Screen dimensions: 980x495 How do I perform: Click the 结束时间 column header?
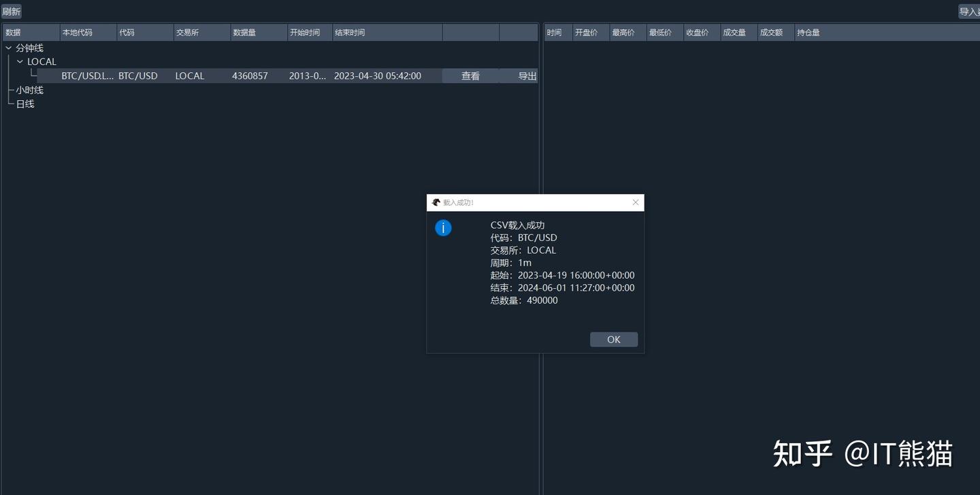(349, 32)
